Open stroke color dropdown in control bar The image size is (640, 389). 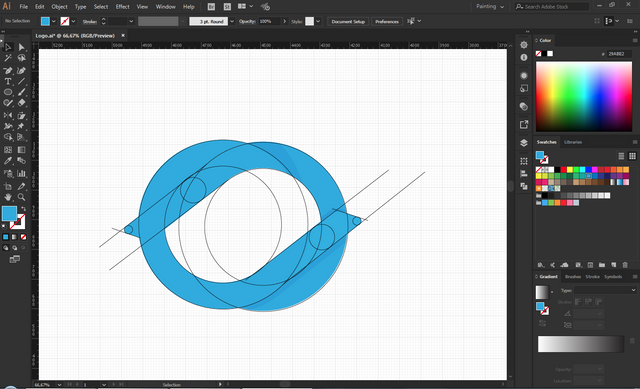73,21
